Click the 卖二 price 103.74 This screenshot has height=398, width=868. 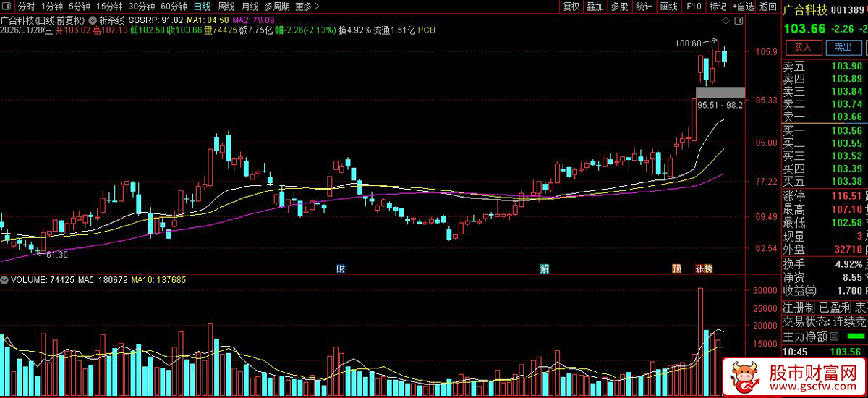coord(847,104)
